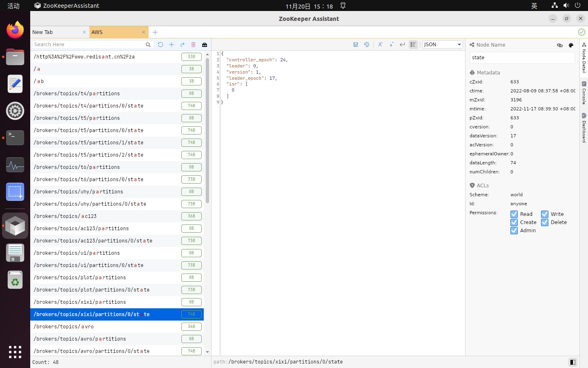Open the toolbox icon next to the trash

click(205, 45)
